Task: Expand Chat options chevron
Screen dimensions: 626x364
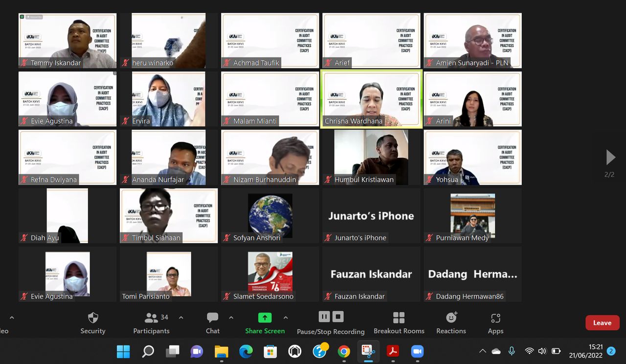Action: pos(231,318)
